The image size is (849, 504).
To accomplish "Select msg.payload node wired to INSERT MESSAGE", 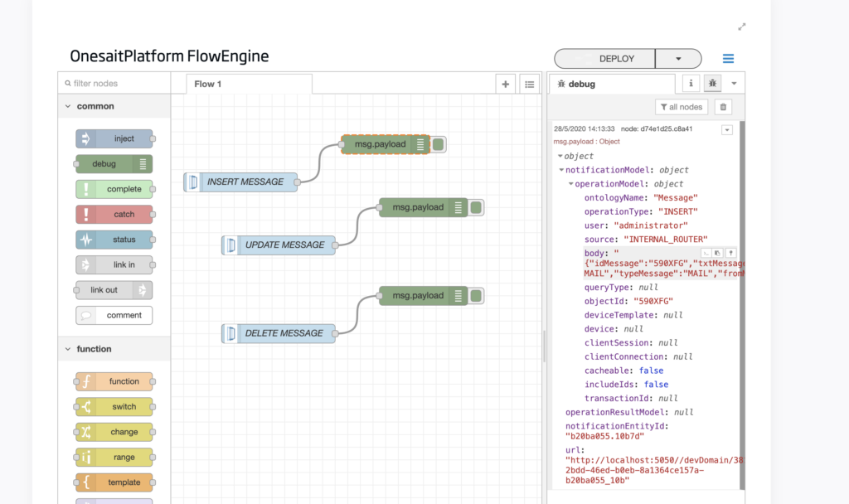I will pos(386,144).
